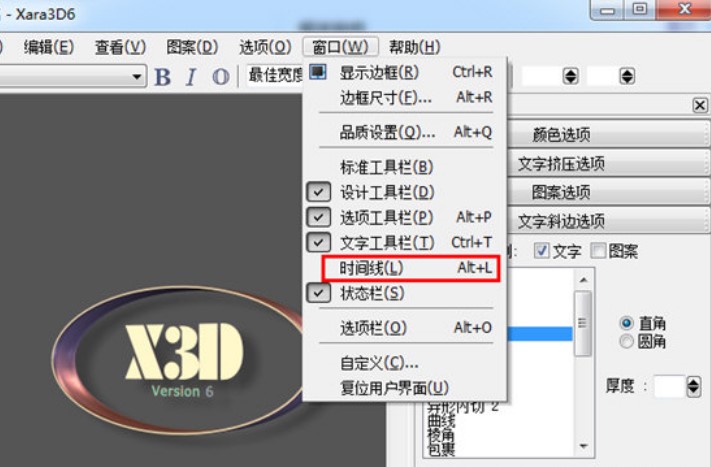Image resolution: width=711 pixels, height=467 pixels.
Task: Uncheck 设计工具栏(D)
Action: coord(404,192)
